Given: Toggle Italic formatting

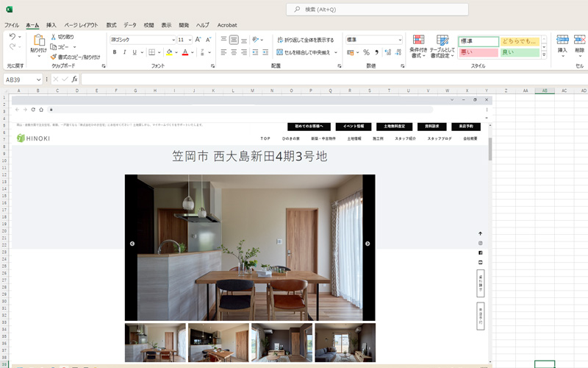Looking at the screenshot, I should (124, 53).
